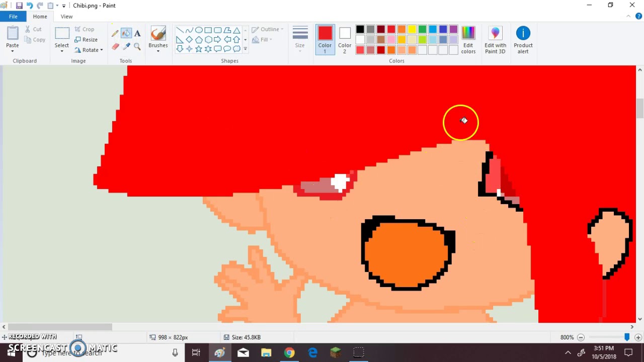Pick the green color swatch
Image resolution: width=644 pixels, height=362 pixels.
tap(423, 29)
